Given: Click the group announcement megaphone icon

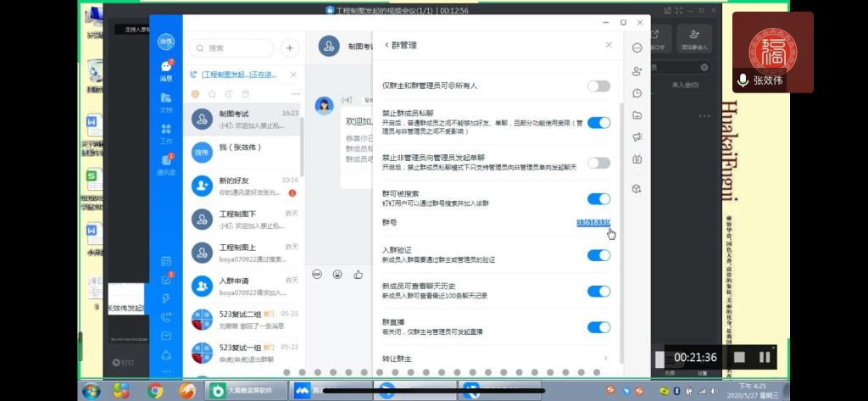Looking at the screenshot, I should (x=637, y=136).
